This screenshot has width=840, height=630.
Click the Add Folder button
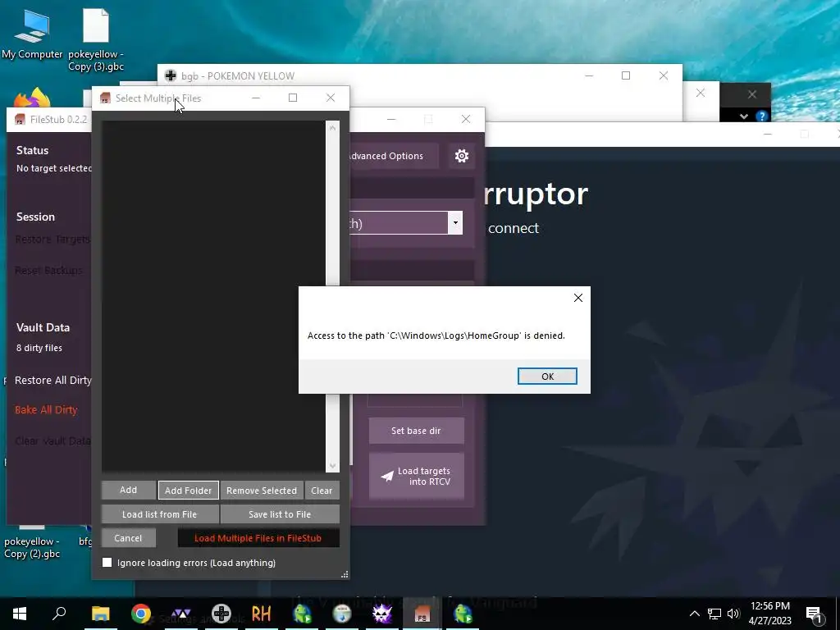[x=188, y=491]
